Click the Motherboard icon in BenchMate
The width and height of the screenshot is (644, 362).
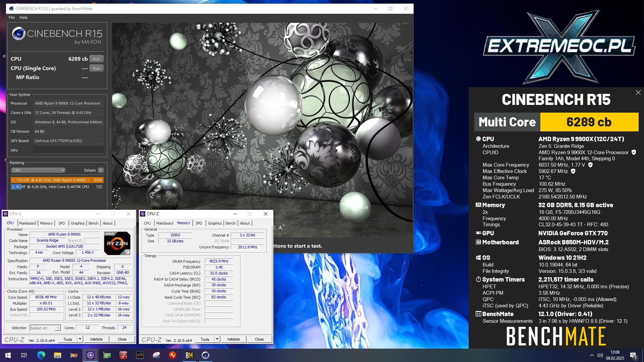coord(478,242)
